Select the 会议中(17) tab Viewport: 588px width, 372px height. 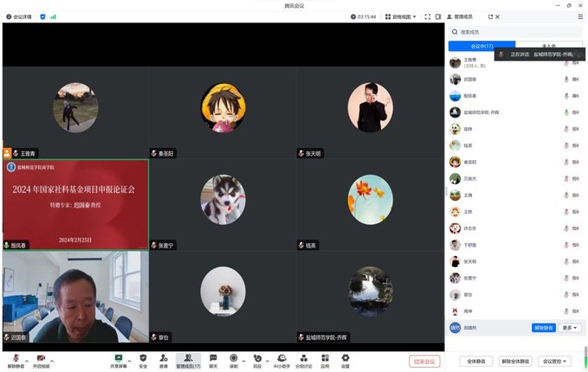(482, 46)
